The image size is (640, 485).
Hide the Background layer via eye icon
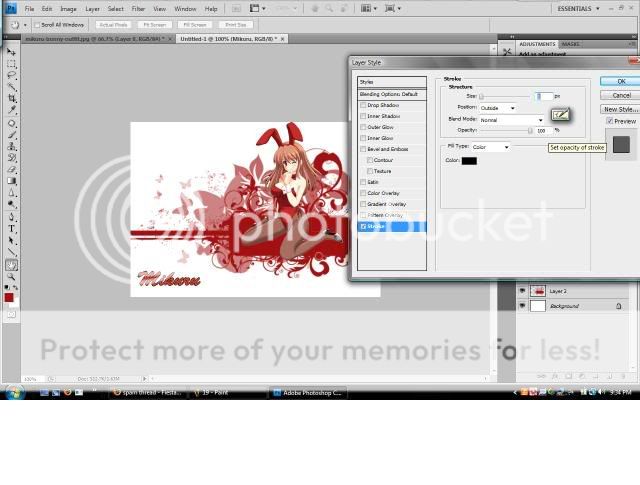click(x=522, y=306)
